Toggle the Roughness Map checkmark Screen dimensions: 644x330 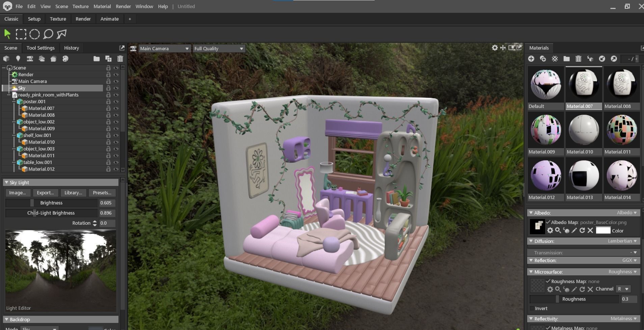[548, 281]
